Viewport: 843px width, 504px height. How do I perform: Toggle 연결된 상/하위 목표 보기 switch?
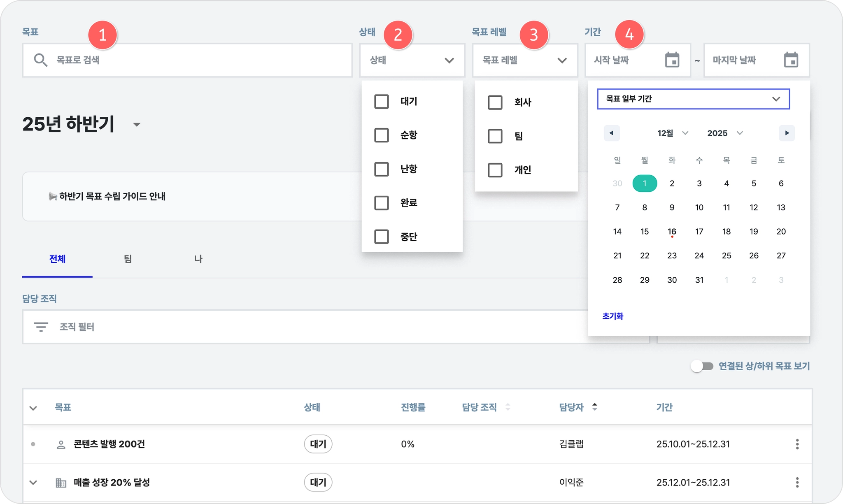[702, 366]
